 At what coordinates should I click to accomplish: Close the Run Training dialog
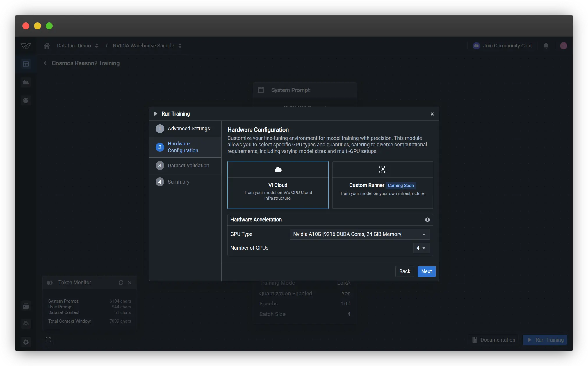click(x=432, y=114)
